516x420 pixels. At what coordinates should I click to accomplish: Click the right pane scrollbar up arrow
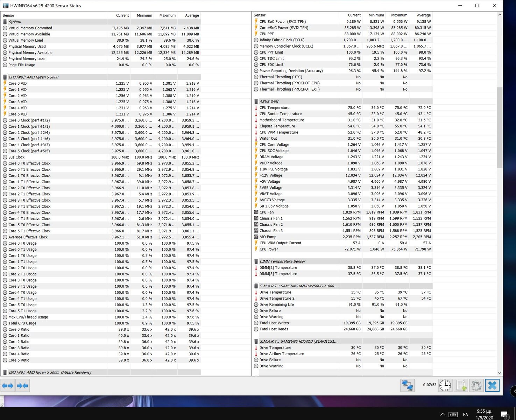[500, 15]
